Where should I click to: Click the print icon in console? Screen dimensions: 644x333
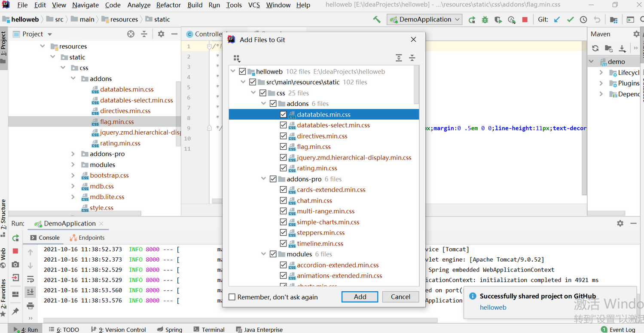(30, 306)
